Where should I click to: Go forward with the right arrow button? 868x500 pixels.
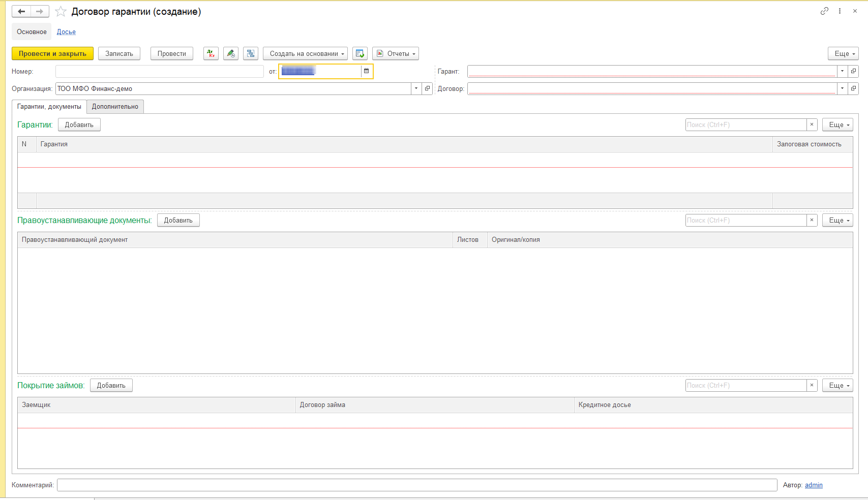pos(40,11)
